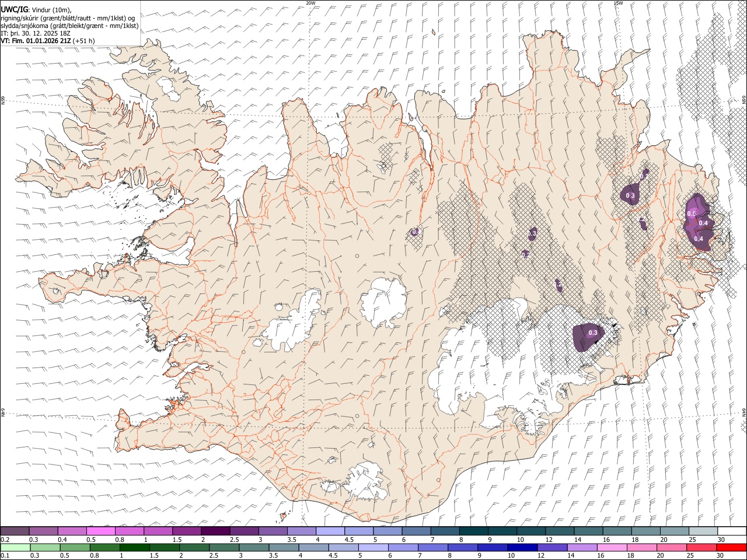Pick the white upper-scale swatch after 30

(732, 531)
